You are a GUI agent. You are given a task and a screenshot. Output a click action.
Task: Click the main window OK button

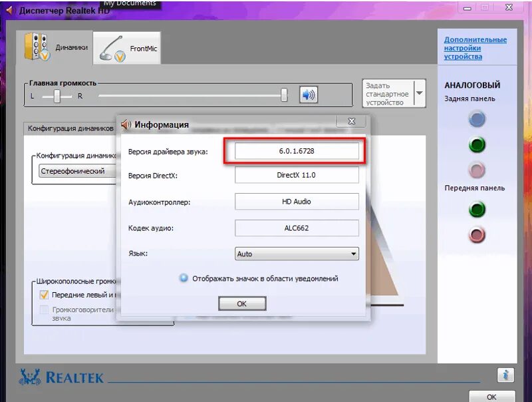(491, 397)
